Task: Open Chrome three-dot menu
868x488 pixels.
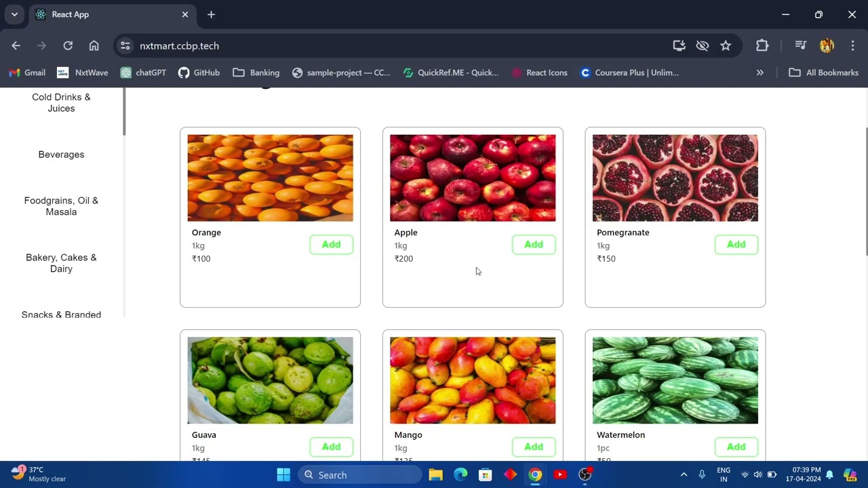Action: pyautogui.click(x=852, y=45)
